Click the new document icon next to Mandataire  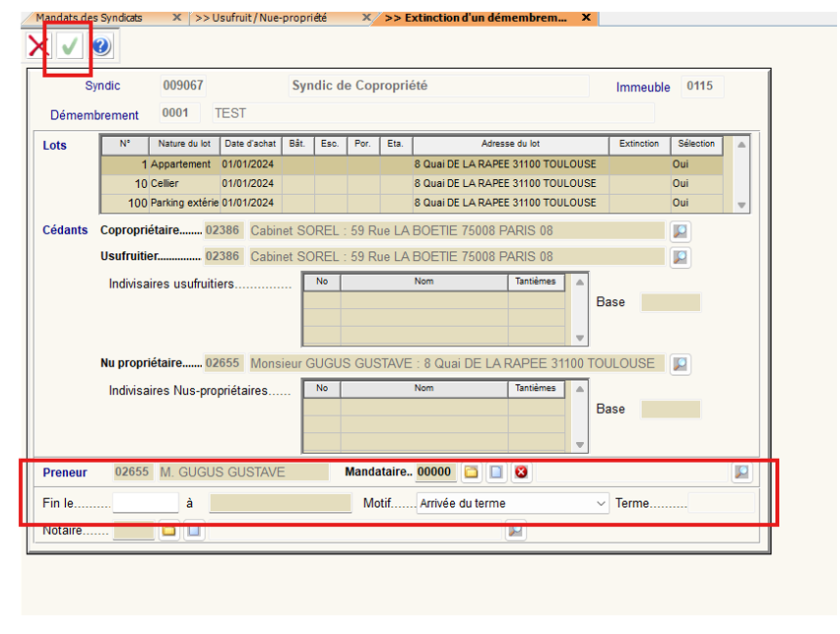[x=496, y=473]
